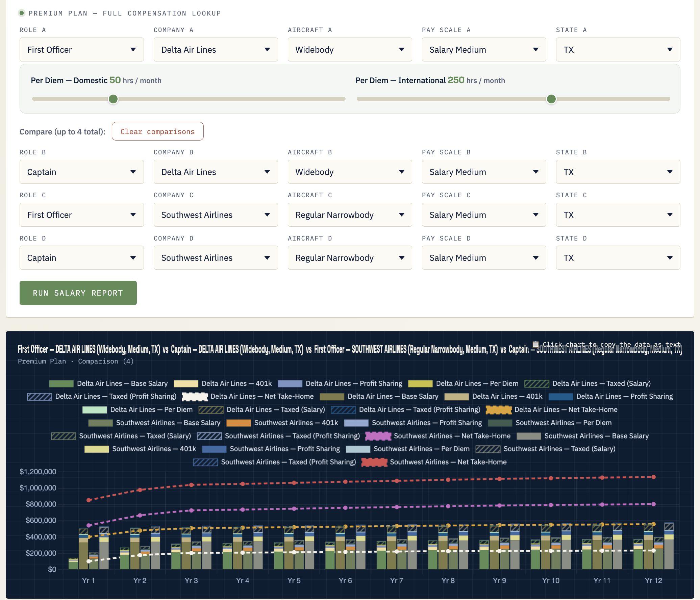The image size is (700, 600).
Task: Open the Company A dropdown
Action: coord(216,50)
